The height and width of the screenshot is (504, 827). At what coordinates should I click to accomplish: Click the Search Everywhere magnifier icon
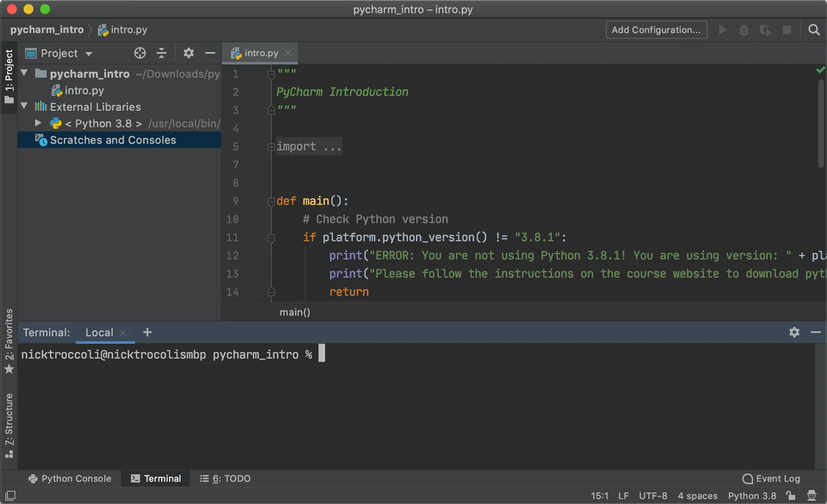click(814, 30)
